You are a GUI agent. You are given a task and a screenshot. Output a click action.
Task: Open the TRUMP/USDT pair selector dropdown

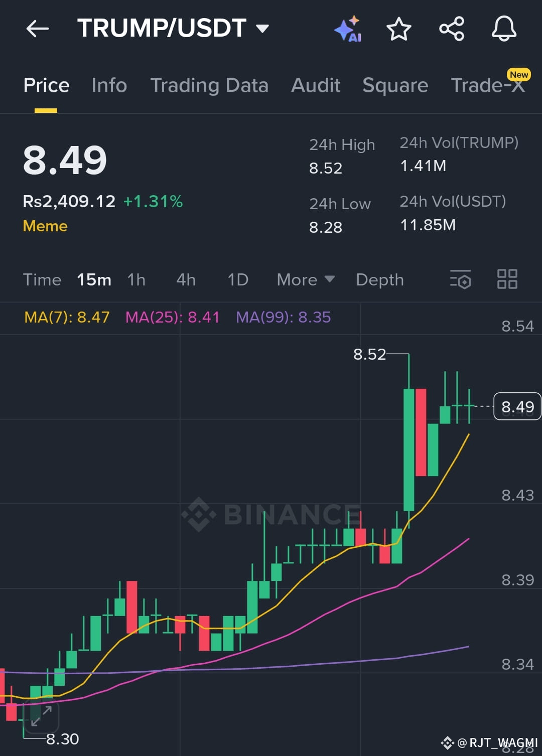point(173,28)
